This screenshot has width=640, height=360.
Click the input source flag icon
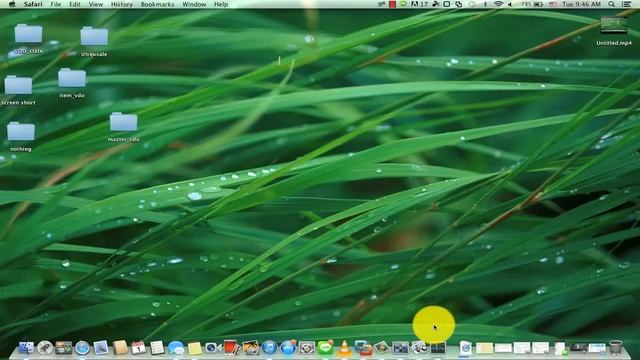click(553, 4)
